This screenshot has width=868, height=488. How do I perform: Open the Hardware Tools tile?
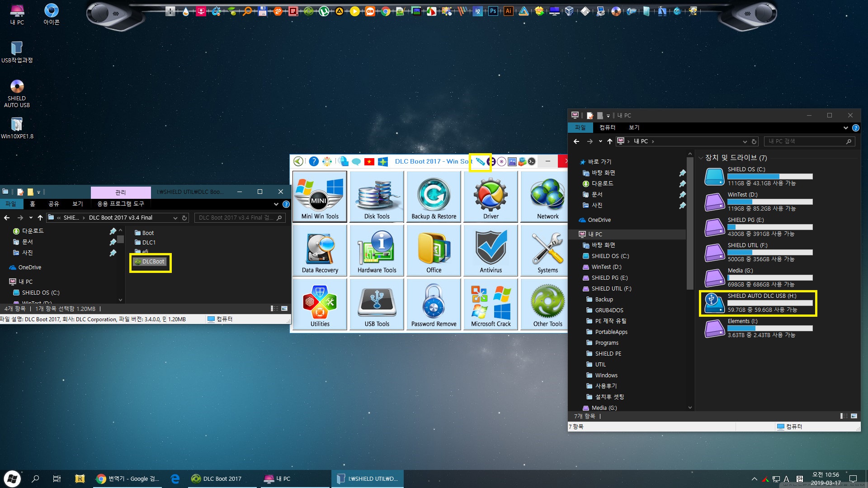pos(377,250)
